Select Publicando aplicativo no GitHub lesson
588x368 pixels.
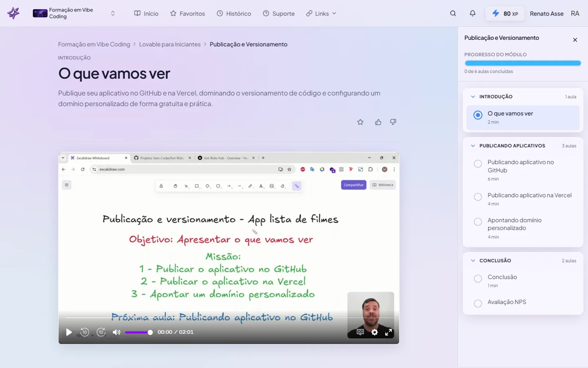tap(523, 170)
